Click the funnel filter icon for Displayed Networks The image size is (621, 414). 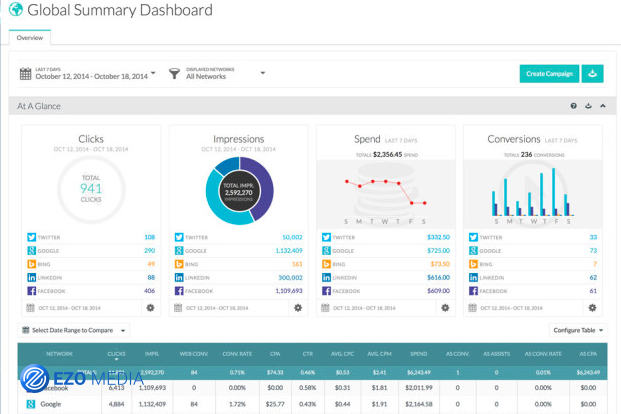click(x=174, y=73)
